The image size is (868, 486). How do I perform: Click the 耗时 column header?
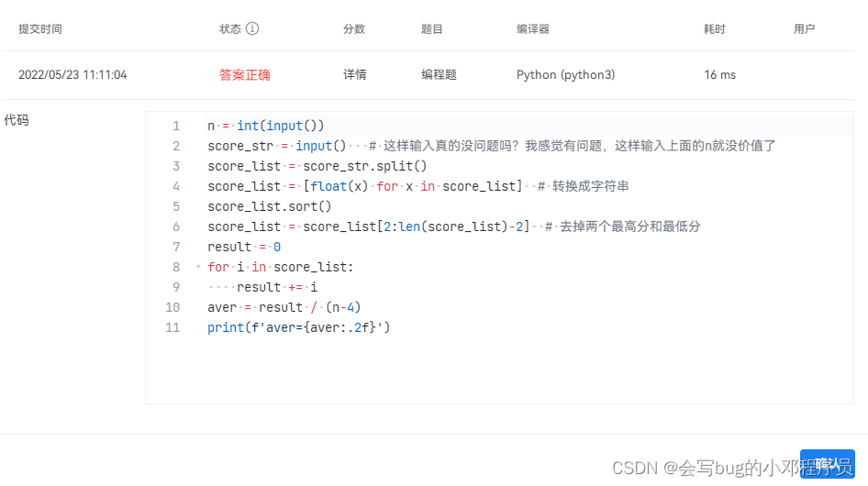pyautogui.click(x=715, y=28)
